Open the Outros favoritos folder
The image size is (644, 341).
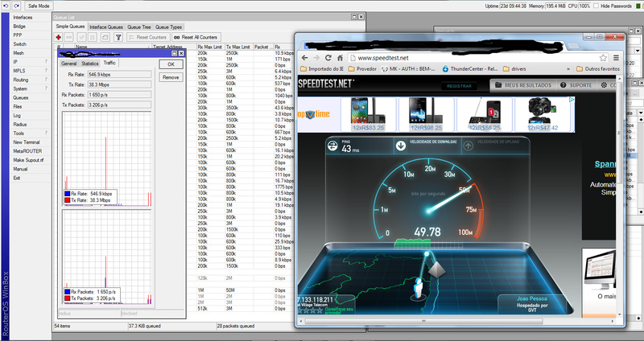point(597,69)
